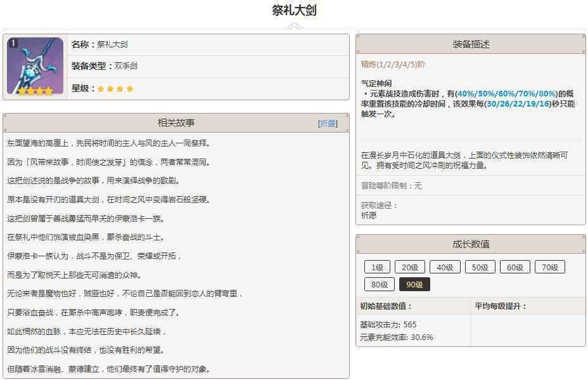The width and height of the screenshot is (588, 380).
Task: Click the 元素充能效率: 30.6% value
Action: tap(397, 337)
